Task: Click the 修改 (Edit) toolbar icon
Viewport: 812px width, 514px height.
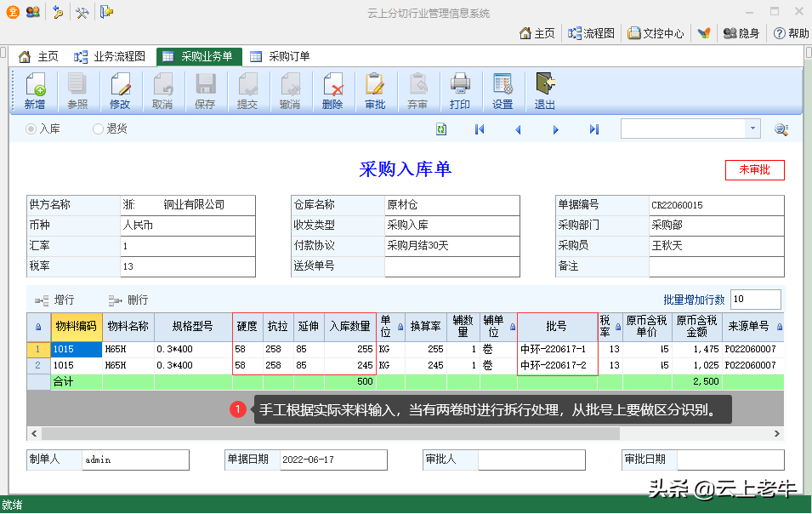Action: [x=120, y=91]
